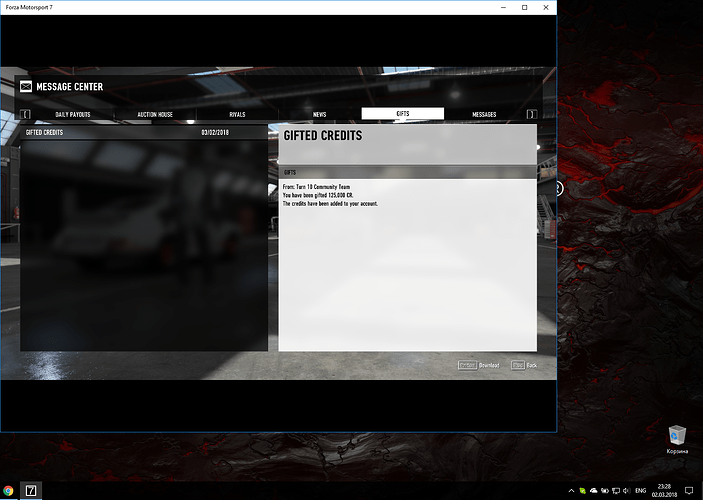The height and width of the screenshot is (500, 703).
Task: Close the Forza Motorsport 7 window
Action: click(x=546, y=8)
